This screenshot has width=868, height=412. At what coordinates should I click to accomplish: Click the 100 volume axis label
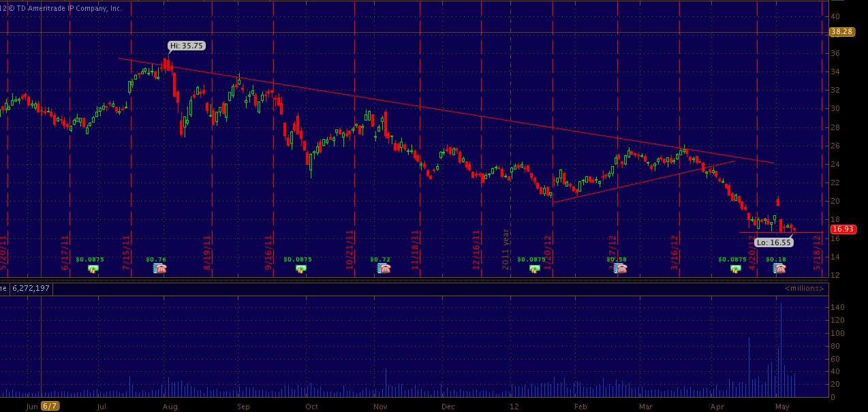tap(837, 333)
